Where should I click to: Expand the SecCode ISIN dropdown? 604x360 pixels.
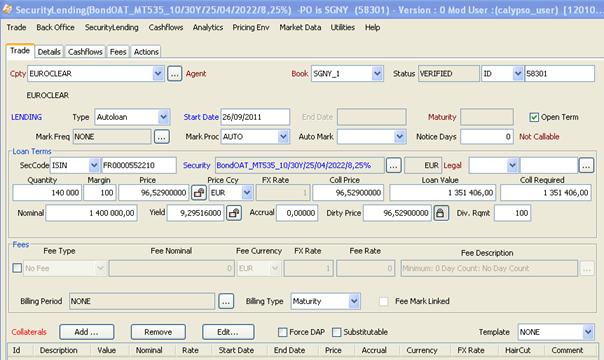point(94,166)
